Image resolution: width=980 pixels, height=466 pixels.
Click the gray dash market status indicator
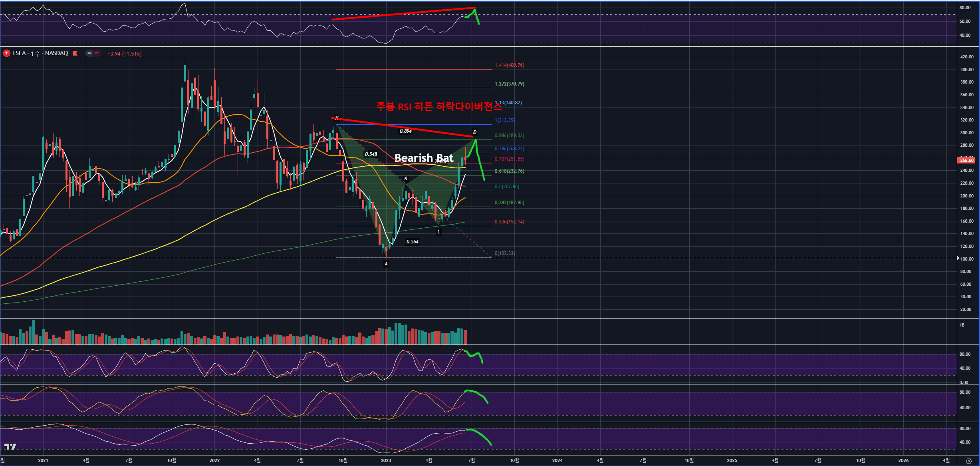point(89,53)
